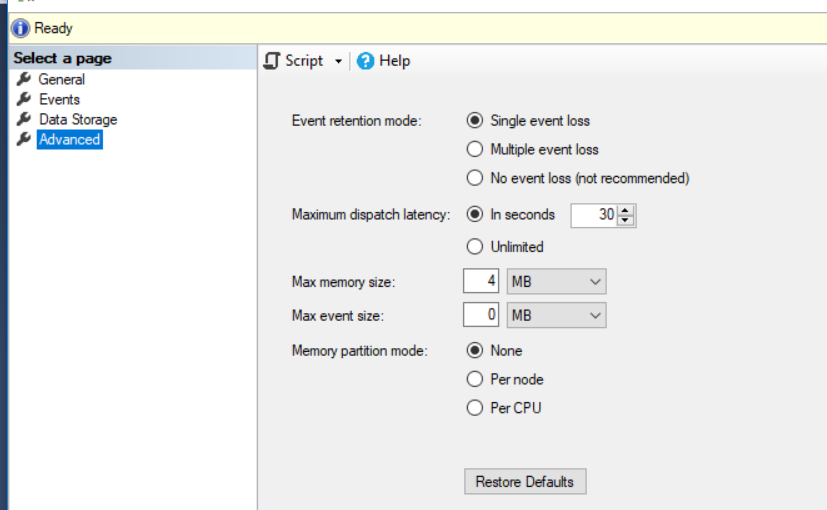The height and width of the screenshot is (510, 827).
Task: Switch to the Events page
Action: 59,99
